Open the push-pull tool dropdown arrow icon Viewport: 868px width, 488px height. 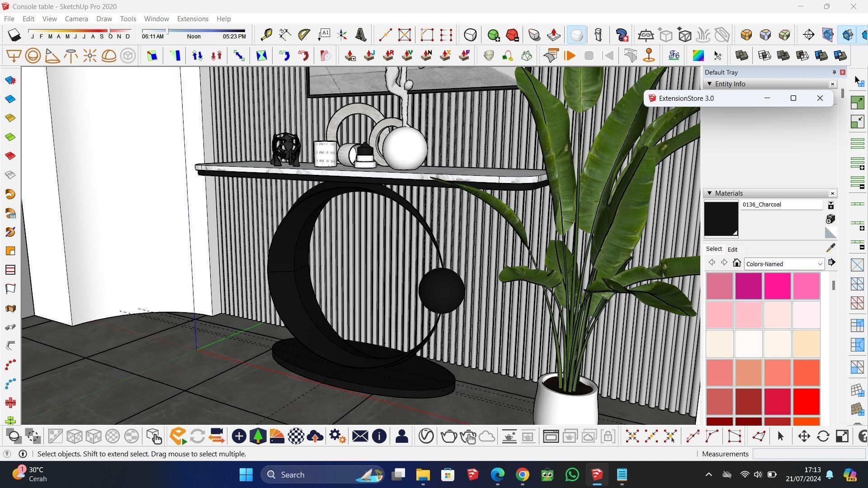[x=350, y=56]
